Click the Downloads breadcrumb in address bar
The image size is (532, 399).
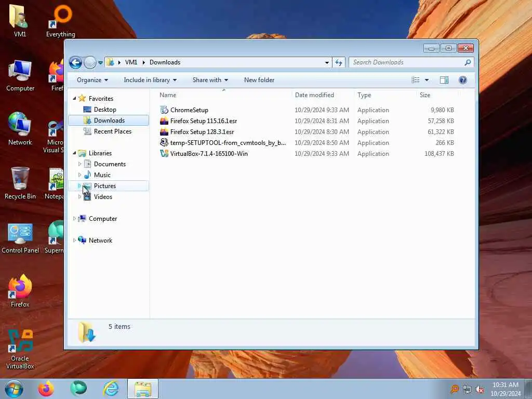click(x=165, y=62)
